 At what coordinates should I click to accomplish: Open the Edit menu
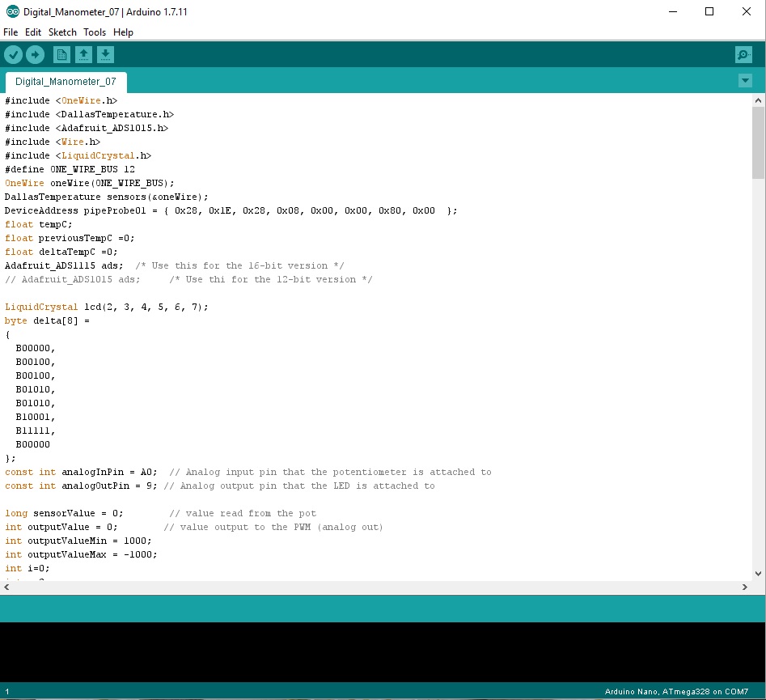[x=33, y=32]
